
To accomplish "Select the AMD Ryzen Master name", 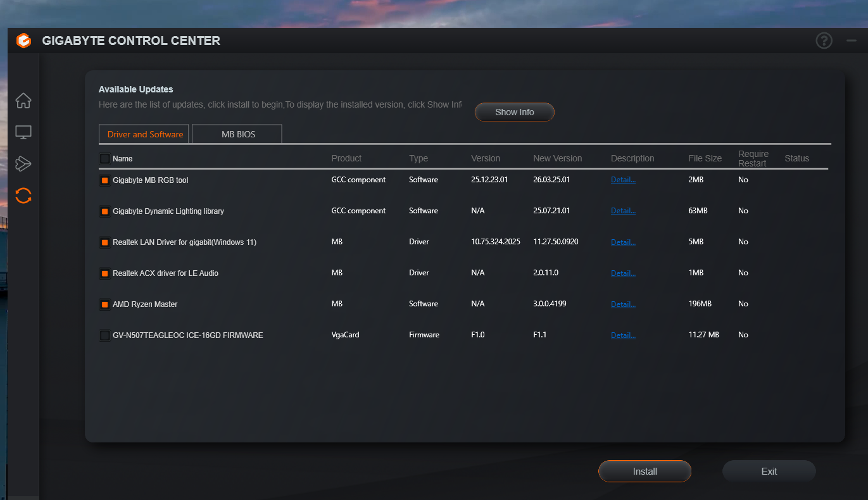I will (145, 304).
